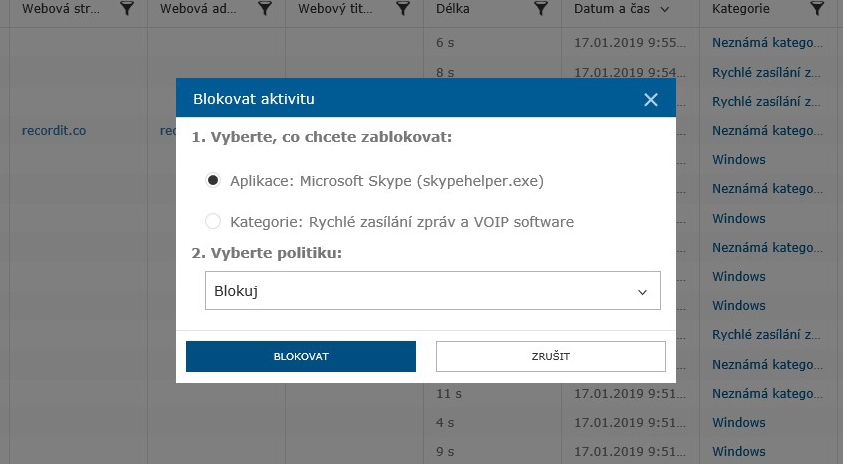Screen dimensions: 843x464
Task: Cancel with the ZRUŠIT button
Action: pos(551,356)
